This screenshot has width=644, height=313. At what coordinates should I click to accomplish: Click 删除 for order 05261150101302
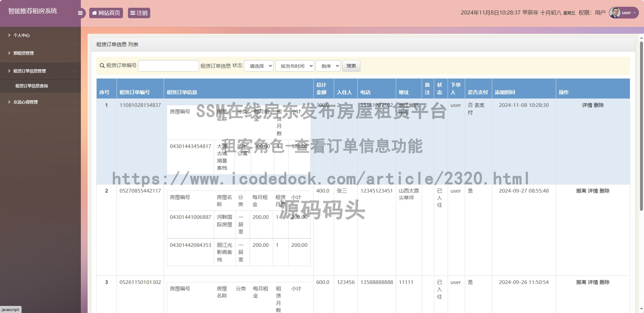[x=605, y=282]
